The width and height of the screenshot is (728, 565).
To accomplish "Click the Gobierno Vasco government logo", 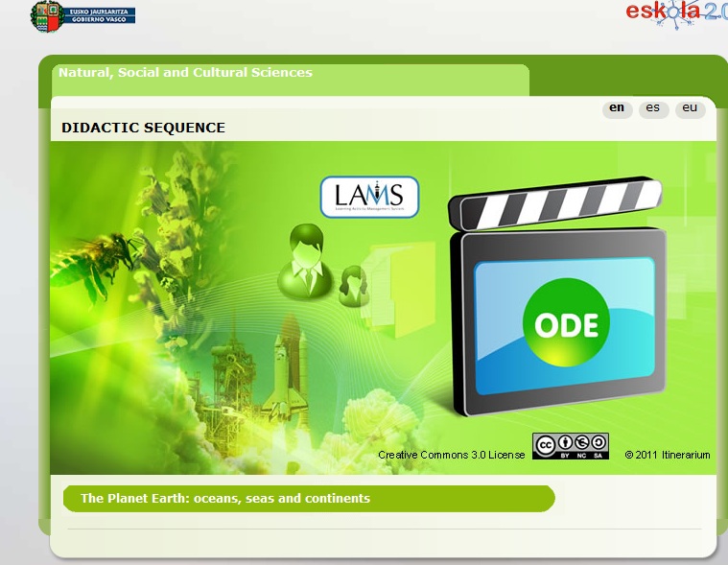I will pos(82,14).
